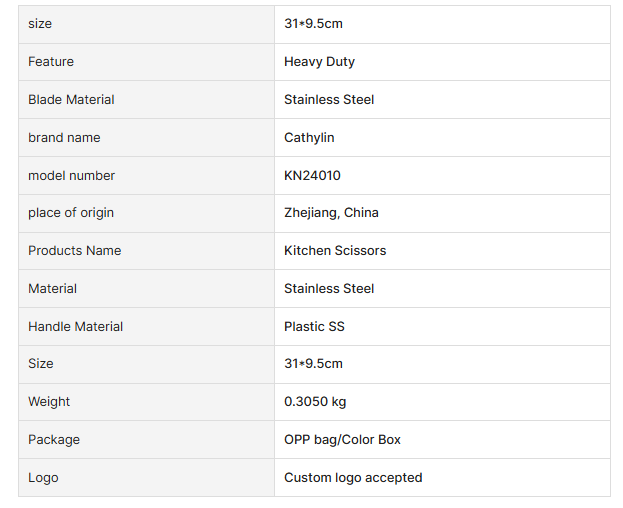Select the 'Heavy Duty' feature value
The image size is (623, 508).
(319, 62)
